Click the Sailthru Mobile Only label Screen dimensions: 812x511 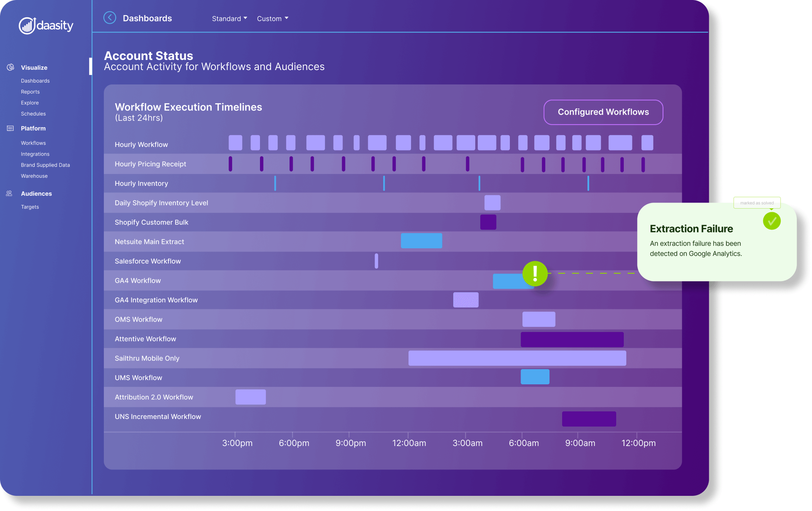147,359
